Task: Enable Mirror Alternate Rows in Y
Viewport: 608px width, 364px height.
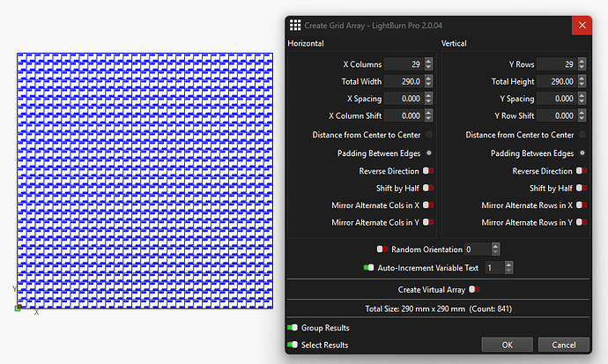Action: click(x=582, y=222)
